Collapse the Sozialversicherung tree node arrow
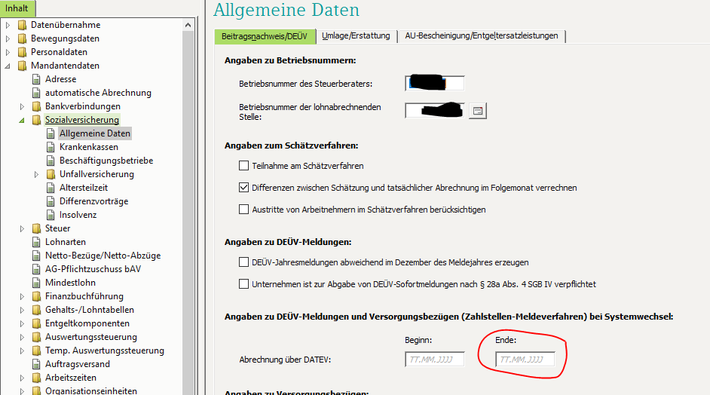The width and height of the screenshot is (710, 395). (22, 120)
